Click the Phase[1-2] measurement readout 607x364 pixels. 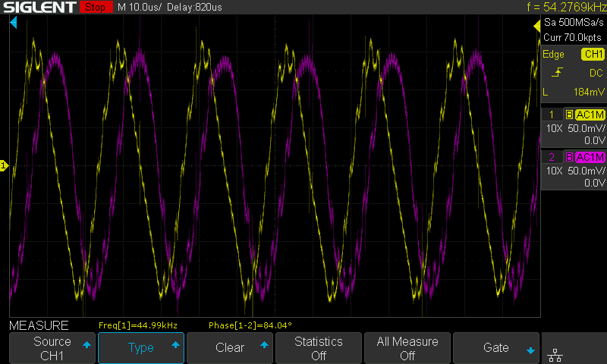[250, 325]
